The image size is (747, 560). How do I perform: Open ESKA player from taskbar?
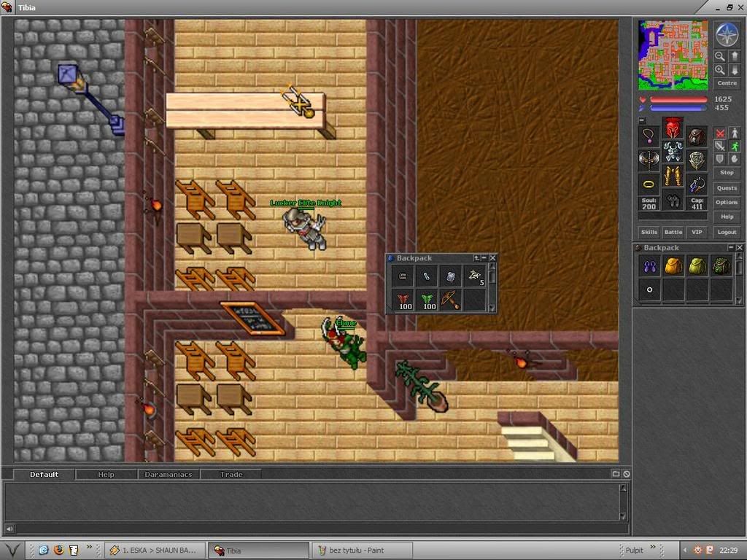coord(155,550)
